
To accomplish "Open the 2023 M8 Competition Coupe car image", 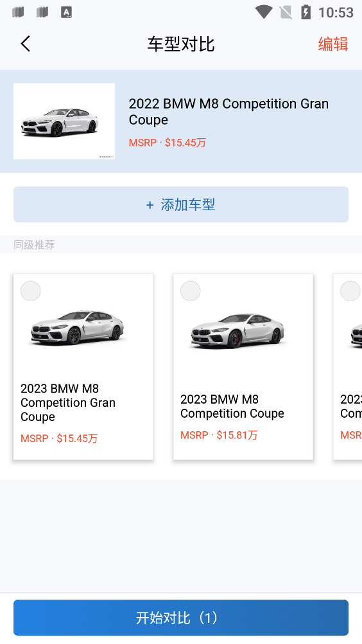I will coord(237,330).
